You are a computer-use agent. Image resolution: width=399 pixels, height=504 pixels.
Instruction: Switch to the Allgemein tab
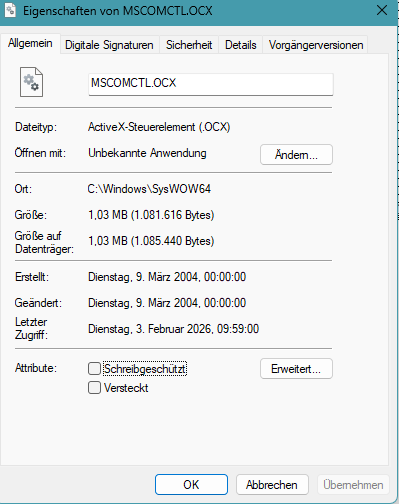30,43
